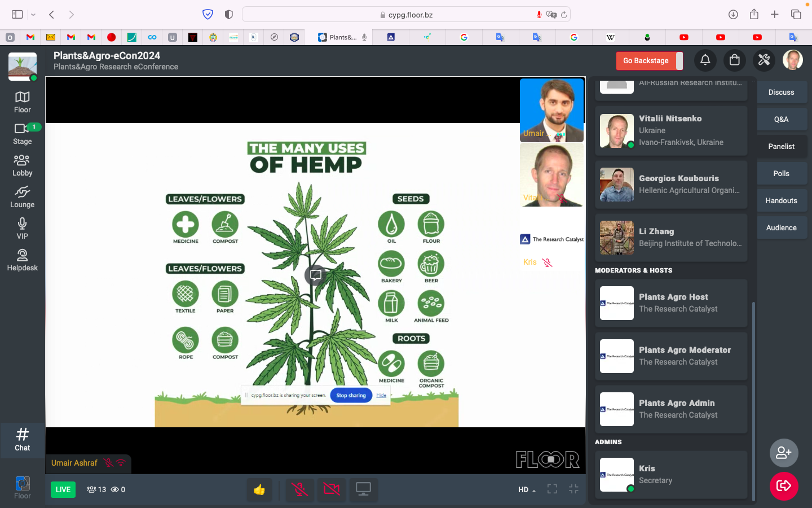
Task: Click the event logo thumbnail
Action: click(23, 67)
